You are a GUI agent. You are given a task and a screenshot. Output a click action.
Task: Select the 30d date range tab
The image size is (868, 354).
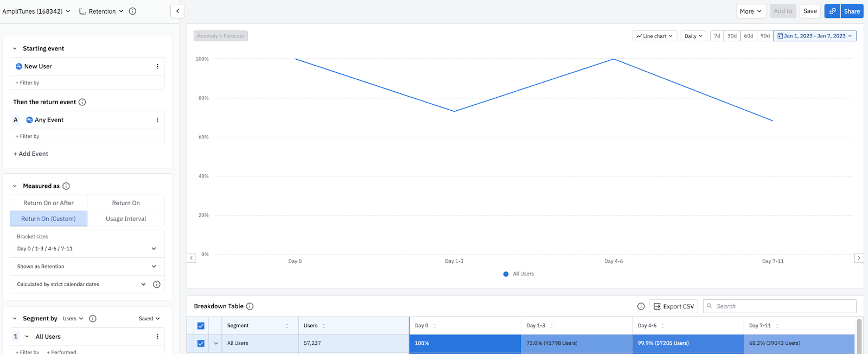pyautogui.click(x=732, y=36)
